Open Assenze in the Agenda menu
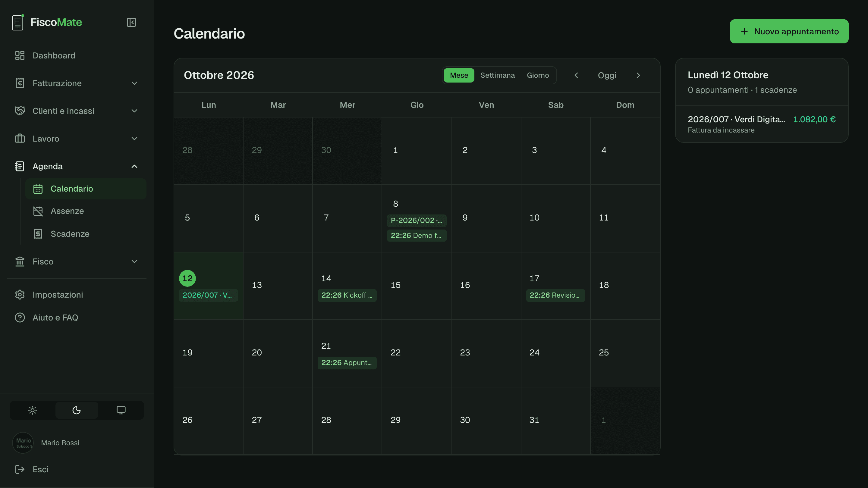 pos(86,211)
